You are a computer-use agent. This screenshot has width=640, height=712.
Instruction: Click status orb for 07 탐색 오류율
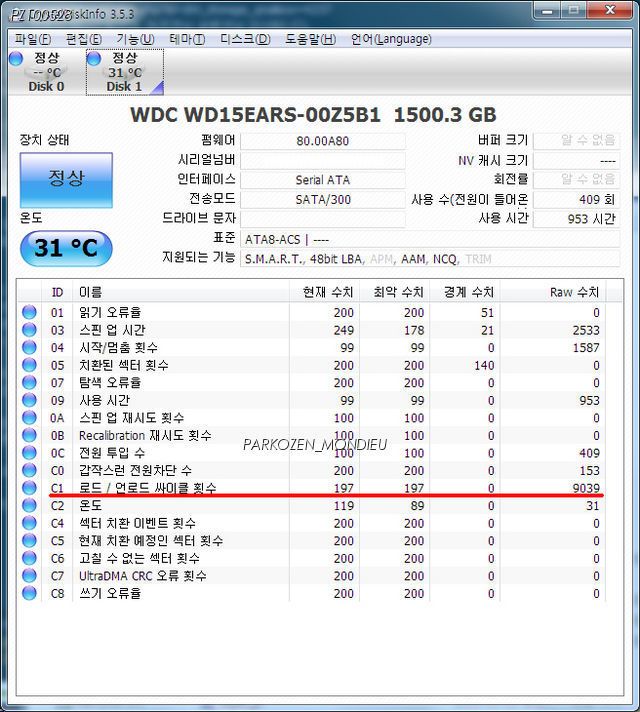pyautogui.click(x=29, y=383)
